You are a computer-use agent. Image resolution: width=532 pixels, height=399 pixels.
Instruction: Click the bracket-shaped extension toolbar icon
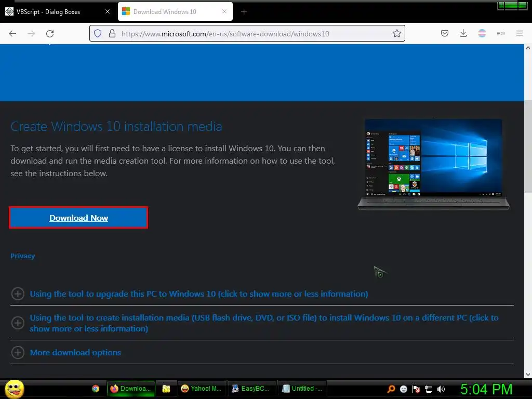(501, 34)
